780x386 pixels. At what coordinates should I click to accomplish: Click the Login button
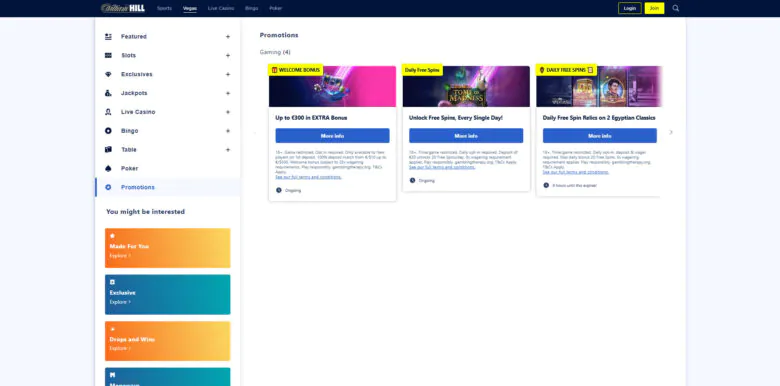[x=630, y=8]
